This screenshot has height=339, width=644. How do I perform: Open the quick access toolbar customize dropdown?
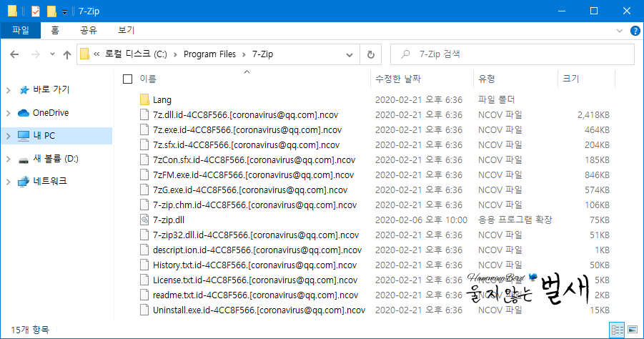click(64, 12)
